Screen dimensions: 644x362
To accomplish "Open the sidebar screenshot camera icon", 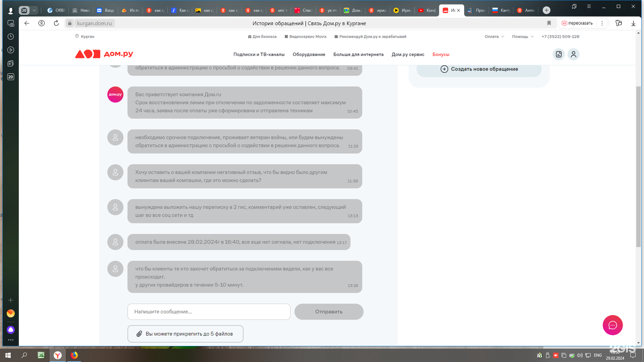I will pyautogui.click(x=11, y=23).
